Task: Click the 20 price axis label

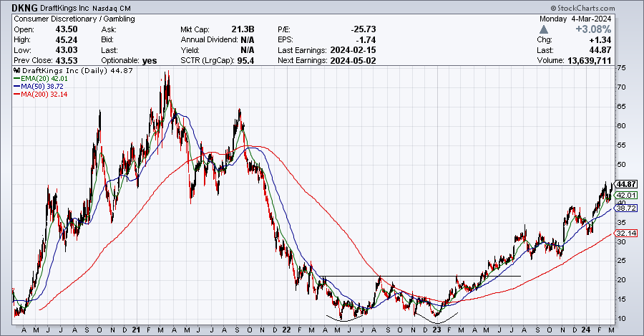Action: coord(622,279)
